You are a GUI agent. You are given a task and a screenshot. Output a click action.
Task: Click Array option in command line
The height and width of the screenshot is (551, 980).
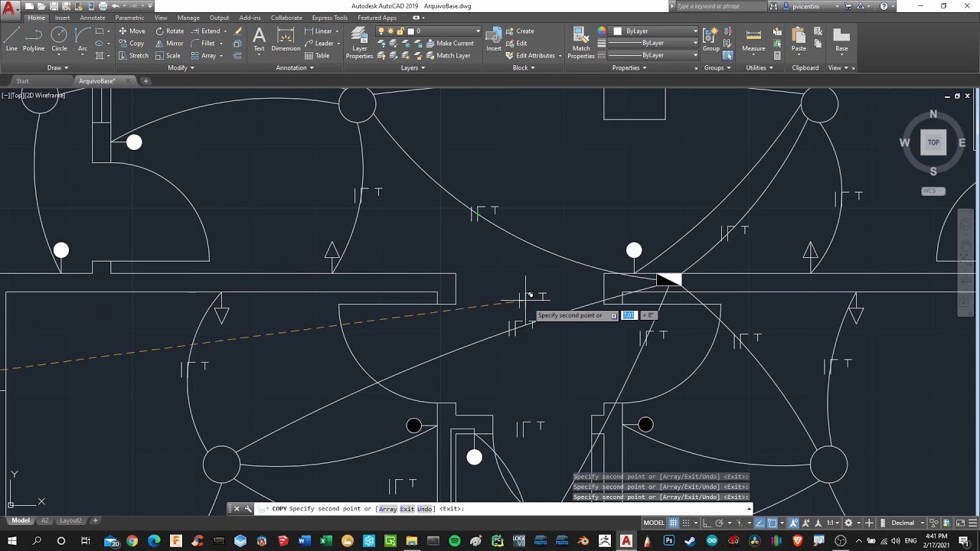tap(387, 509)
